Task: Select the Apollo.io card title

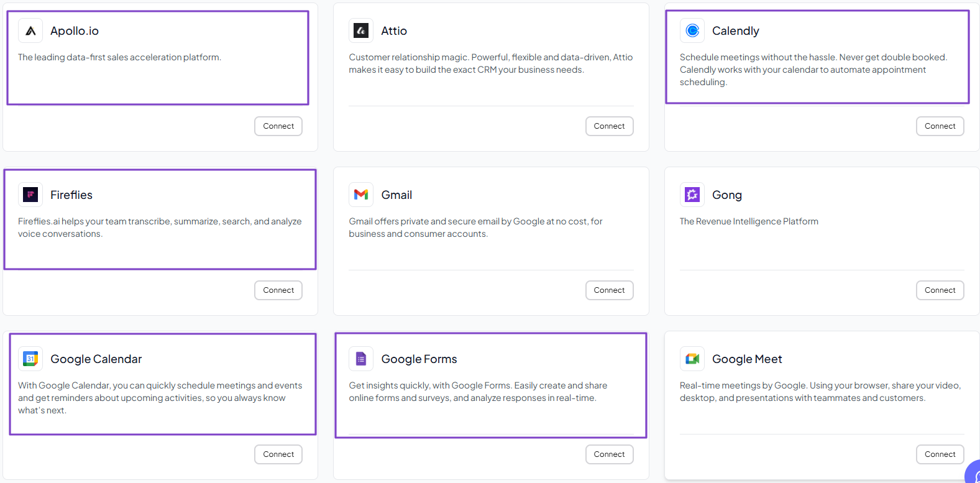Action: (75, 31)
